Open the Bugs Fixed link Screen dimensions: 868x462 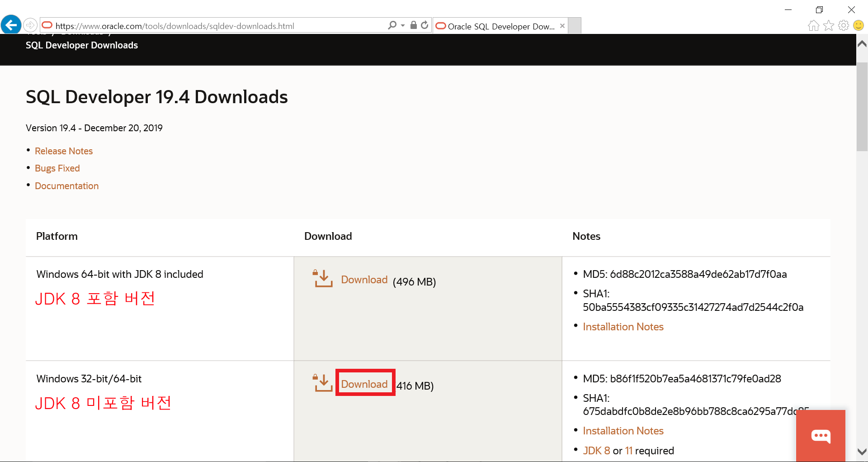click(x=57, y=168)
